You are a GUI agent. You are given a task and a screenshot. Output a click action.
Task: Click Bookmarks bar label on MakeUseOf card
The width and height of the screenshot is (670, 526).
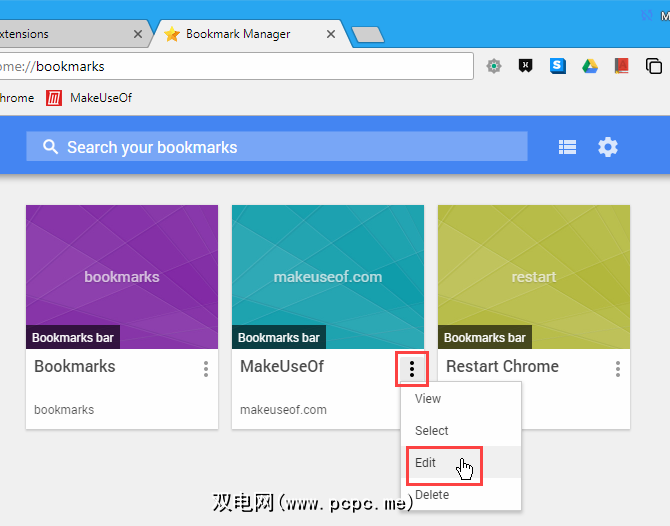coord(279,338)
